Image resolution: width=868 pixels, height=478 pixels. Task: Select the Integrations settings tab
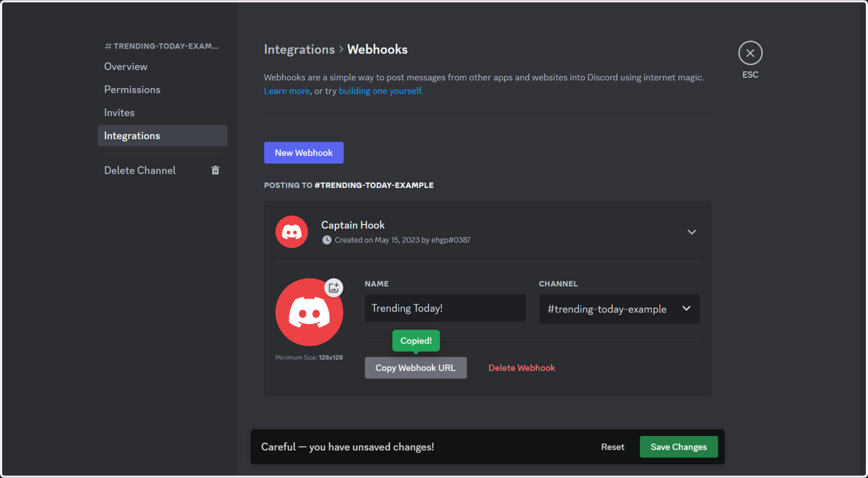pos(163,136)
